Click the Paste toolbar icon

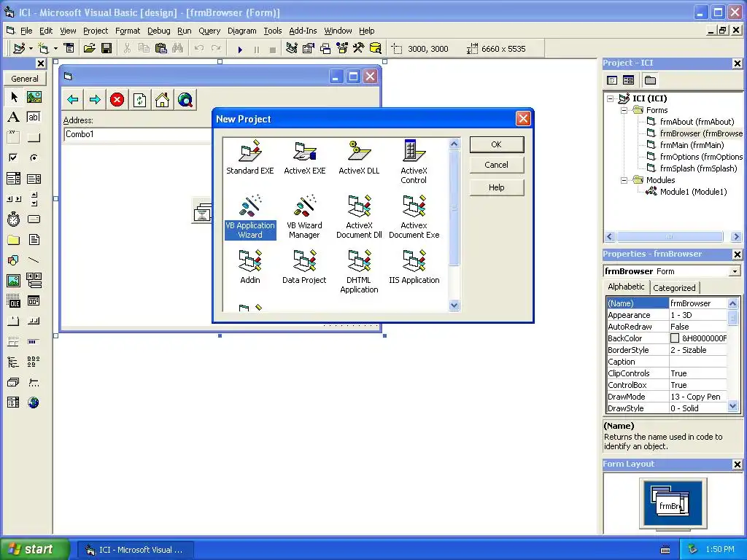click(x=161, y=48)
